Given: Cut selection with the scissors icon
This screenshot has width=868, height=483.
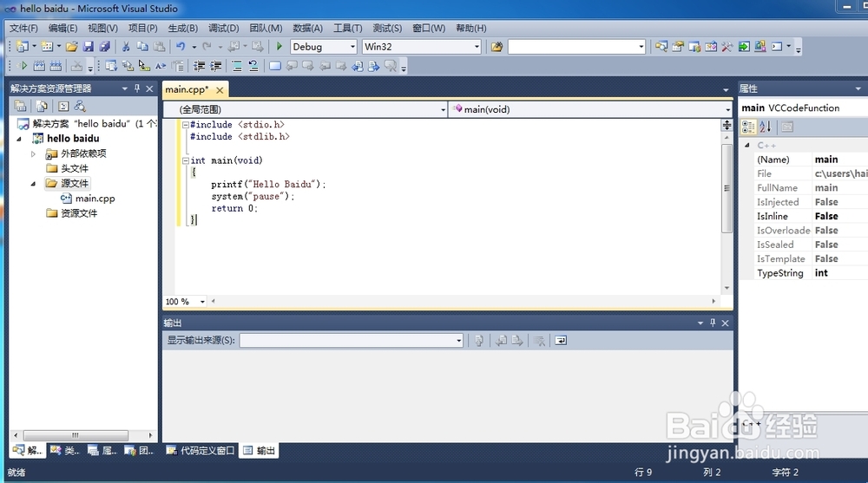Looking at the screenshot, I should point(126,47).
